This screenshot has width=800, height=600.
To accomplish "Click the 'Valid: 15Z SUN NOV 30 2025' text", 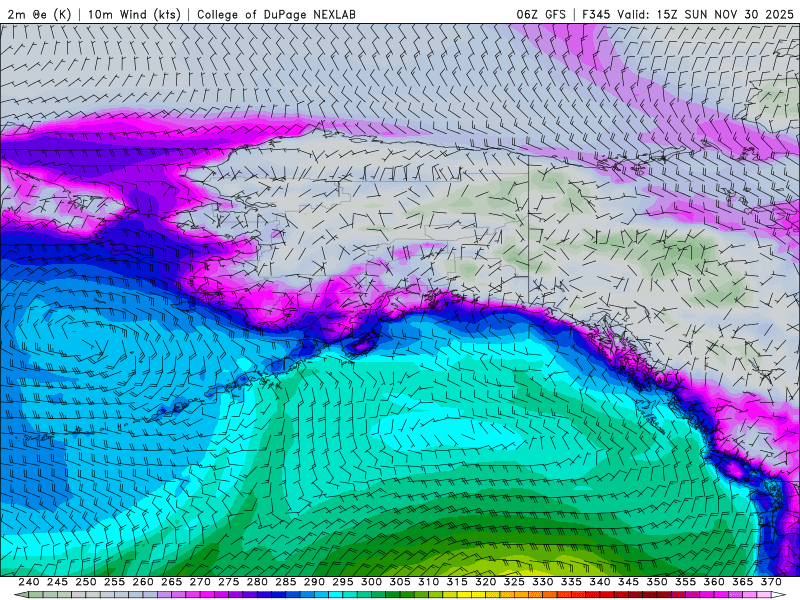I will 705,14.
